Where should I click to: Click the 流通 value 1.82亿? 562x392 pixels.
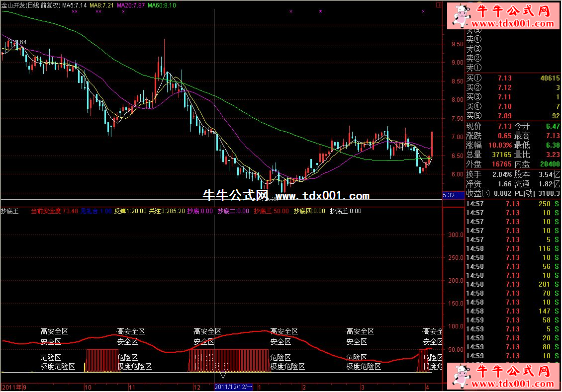coord(549,184)
